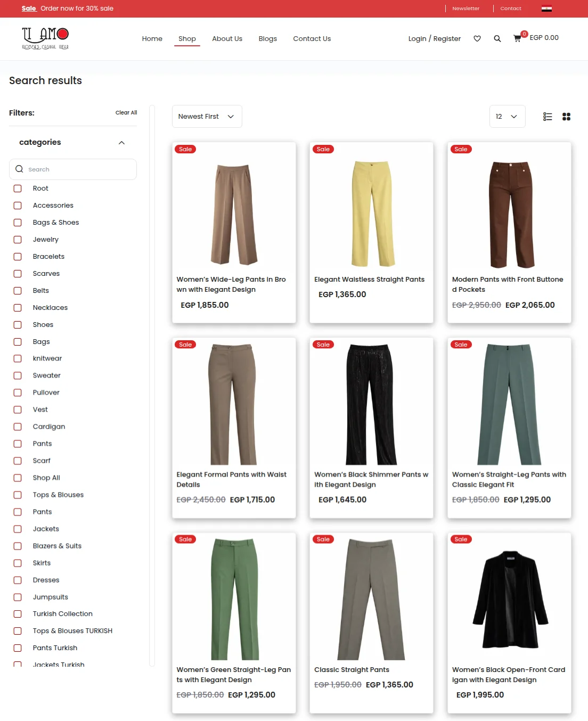This screenshot has height=721, width=588.
Task: Open the About Us menu item
Action: click(x=227, y=38)
